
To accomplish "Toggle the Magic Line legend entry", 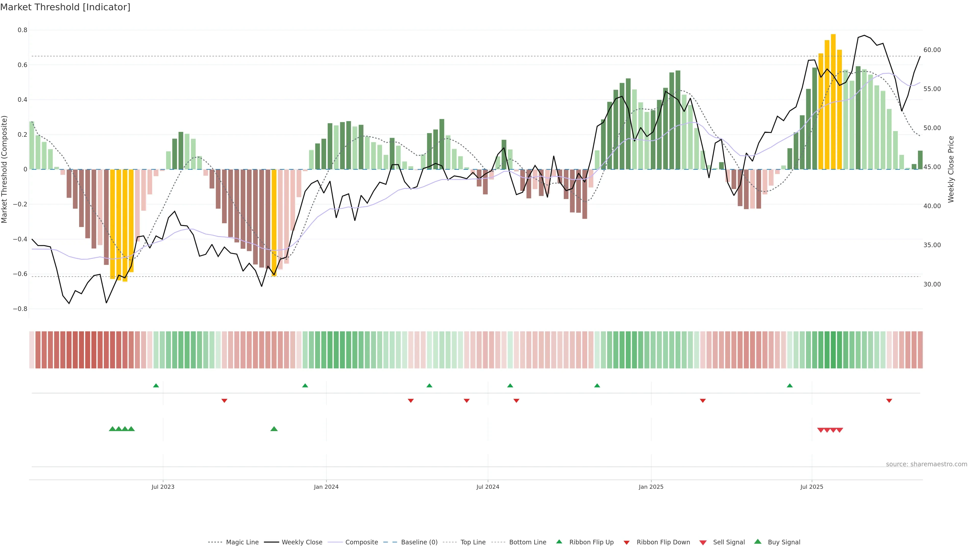I will pos(242,542).
